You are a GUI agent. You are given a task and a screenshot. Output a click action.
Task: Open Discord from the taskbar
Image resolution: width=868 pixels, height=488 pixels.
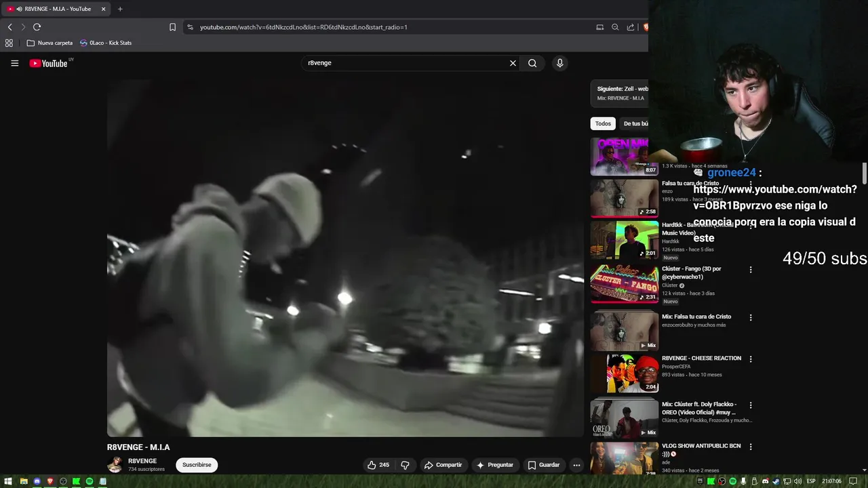[x=37, y=481]
